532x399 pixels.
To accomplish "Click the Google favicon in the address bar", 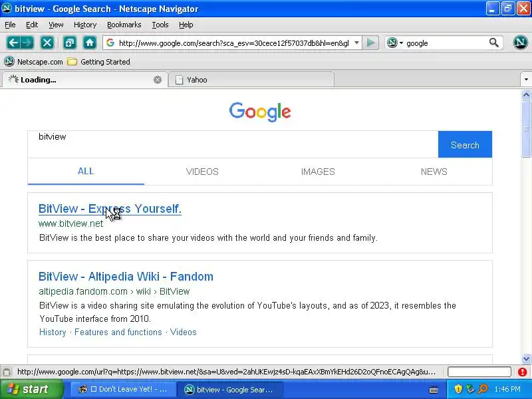I will [110, 43].
